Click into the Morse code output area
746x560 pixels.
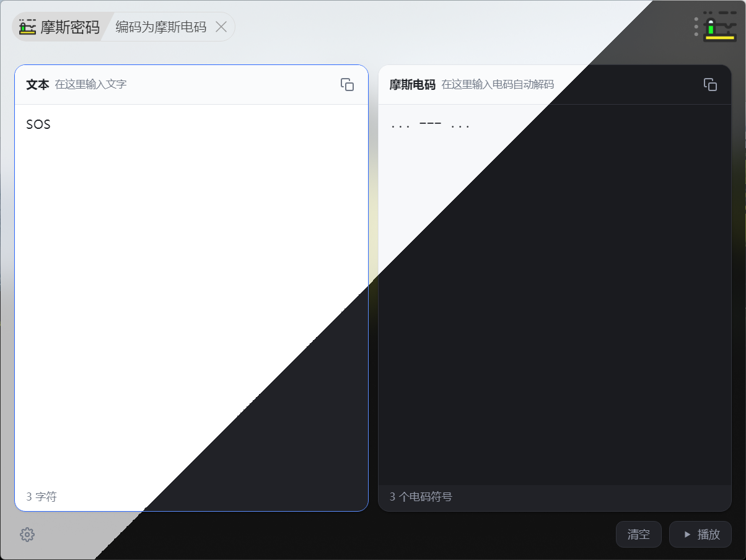[555, 294]
